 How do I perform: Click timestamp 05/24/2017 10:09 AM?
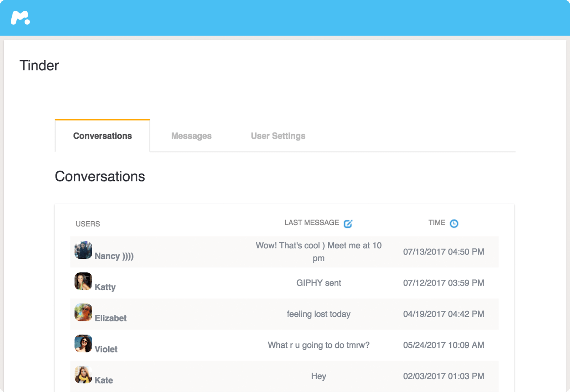pos(444,345)
